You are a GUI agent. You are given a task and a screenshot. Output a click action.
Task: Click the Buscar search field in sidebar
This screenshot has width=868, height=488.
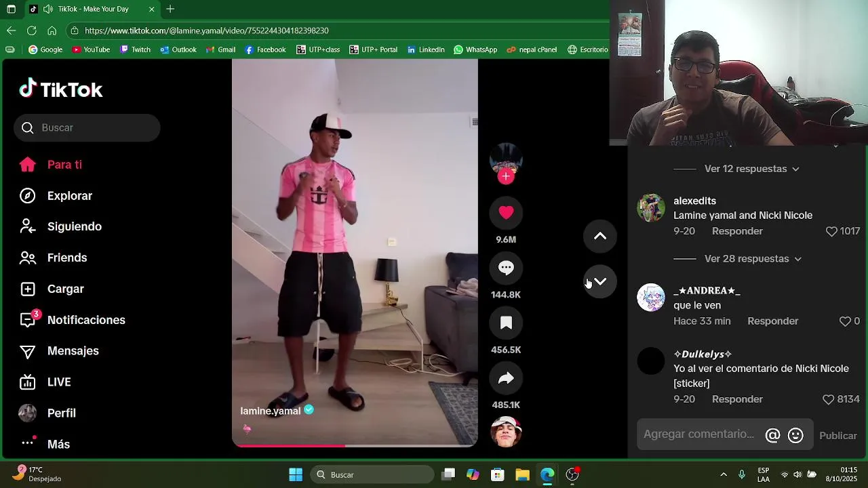pos(87,127)
